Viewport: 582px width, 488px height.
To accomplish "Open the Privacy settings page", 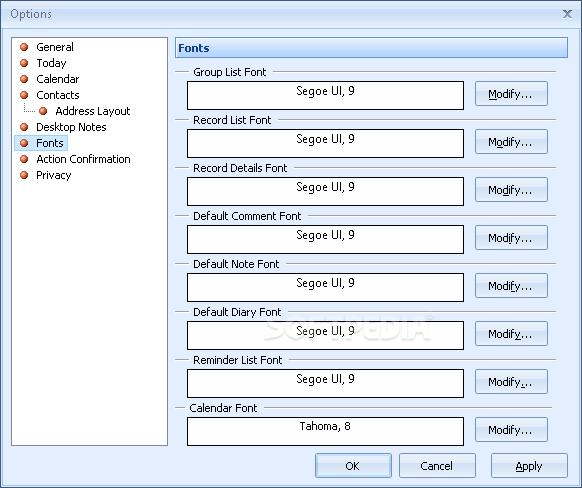I will click(x=53, y=175).
